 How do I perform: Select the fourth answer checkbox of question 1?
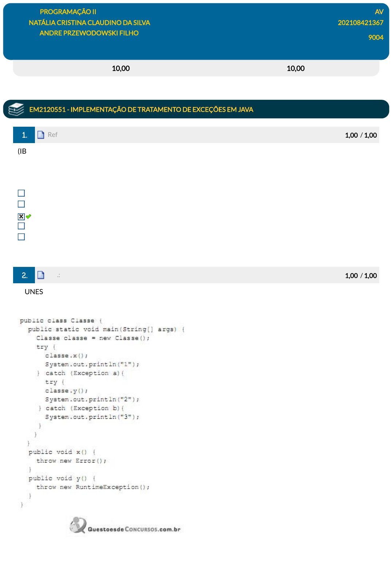point(21,226)
